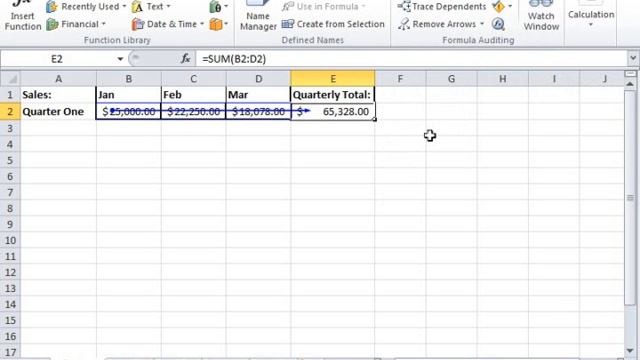Select the $25,000.00 January cell
Viewport: 640px width, 360px height.
(x=129, y=111)
